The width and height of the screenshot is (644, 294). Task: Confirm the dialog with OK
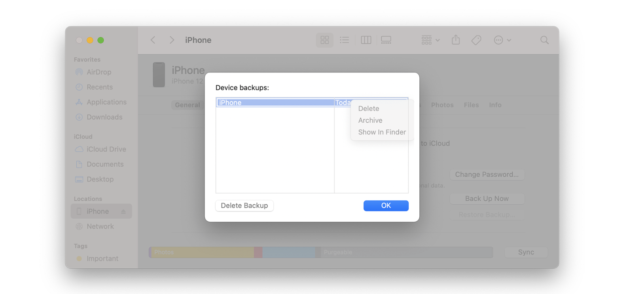point(386,205)
